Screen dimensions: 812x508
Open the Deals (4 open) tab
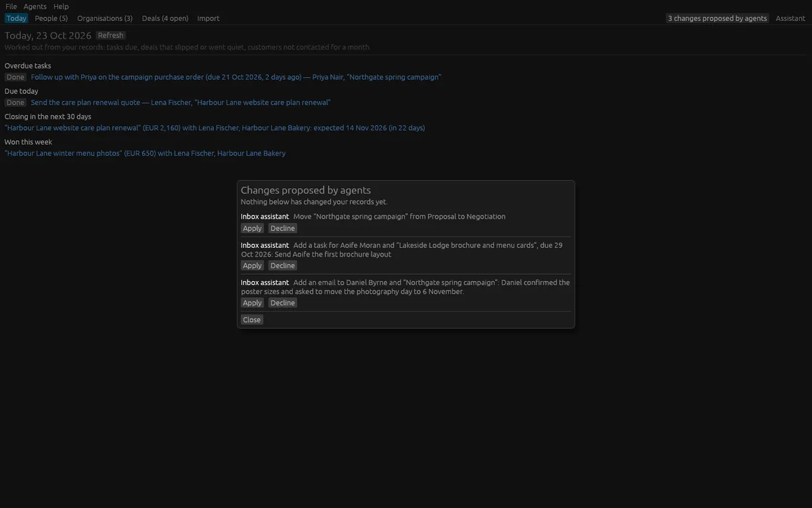(x=165, y=18)
